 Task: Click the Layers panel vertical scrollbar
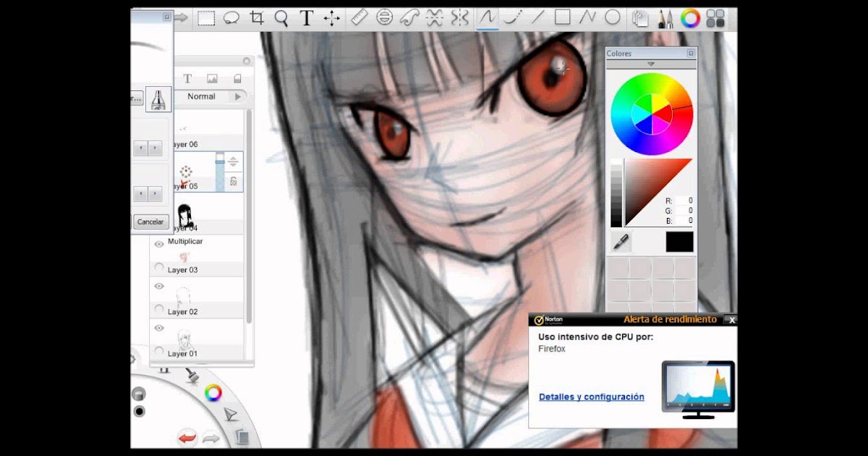(250, 217)
